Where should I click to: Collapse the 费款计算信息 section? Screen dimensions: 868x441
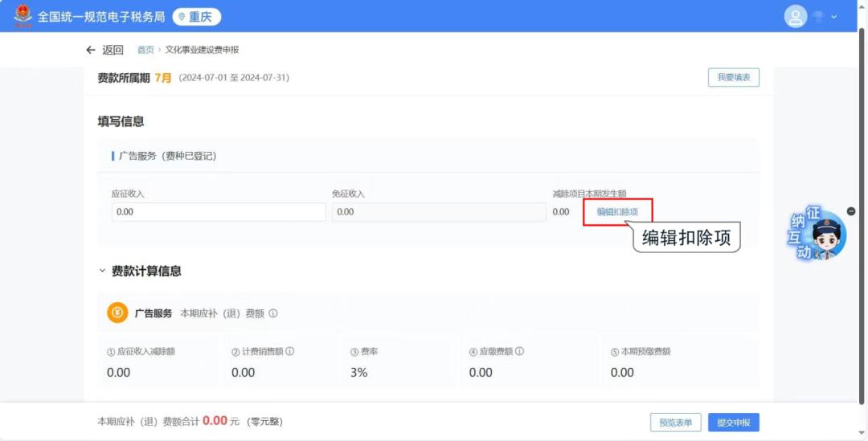click(102, 272)
